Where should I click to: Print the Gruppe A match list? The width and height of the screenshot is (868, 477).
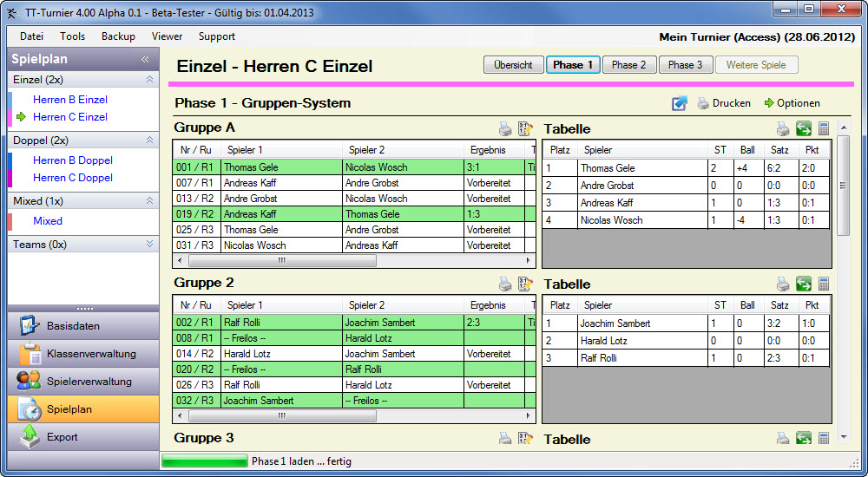pos(505,129)
